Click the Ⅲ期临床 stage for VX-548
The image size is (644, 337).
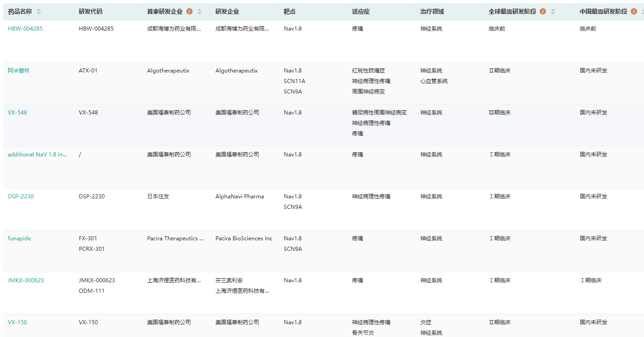500,113
